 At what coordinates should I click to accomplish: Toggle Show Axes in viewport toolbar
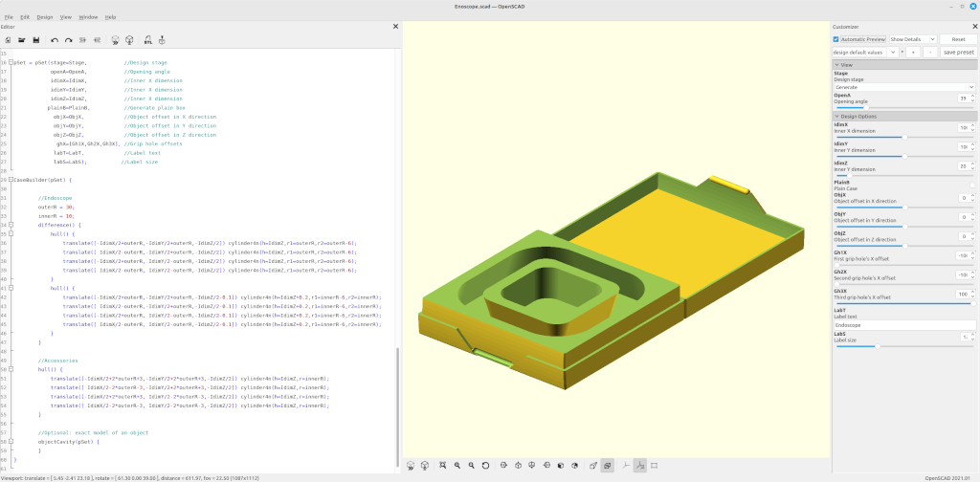click(x=626, y=465)
